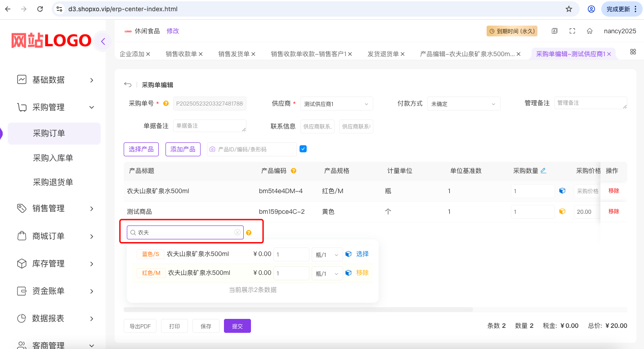This screenshot has width=644, height=349.
Task: Expand the 资金账单 sidebar menu
Action: tap(56, 291)
